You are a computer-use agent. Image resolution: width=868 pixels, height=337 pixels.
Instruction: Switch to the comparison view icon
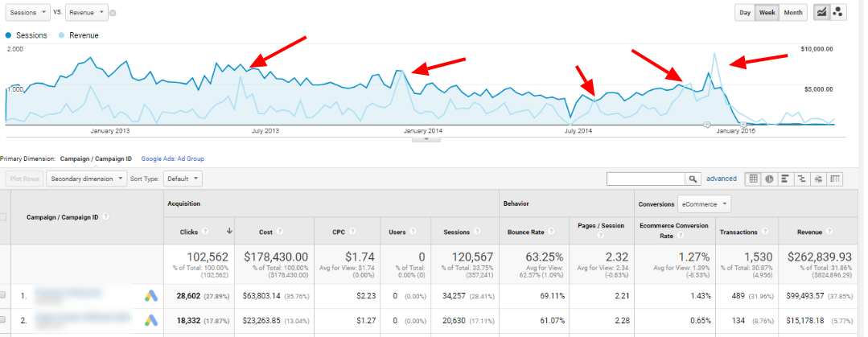point(802,179)
